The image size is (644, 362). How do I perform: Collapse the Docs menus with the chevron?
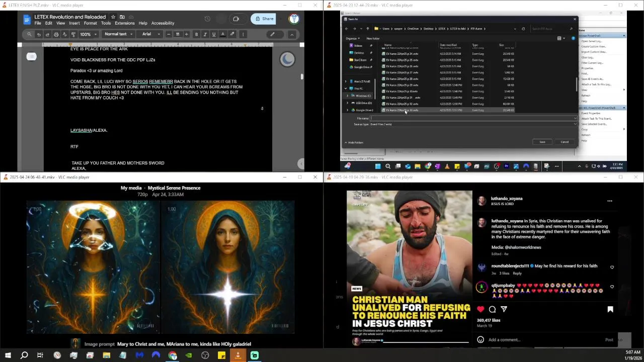click(x=292, y=34)
